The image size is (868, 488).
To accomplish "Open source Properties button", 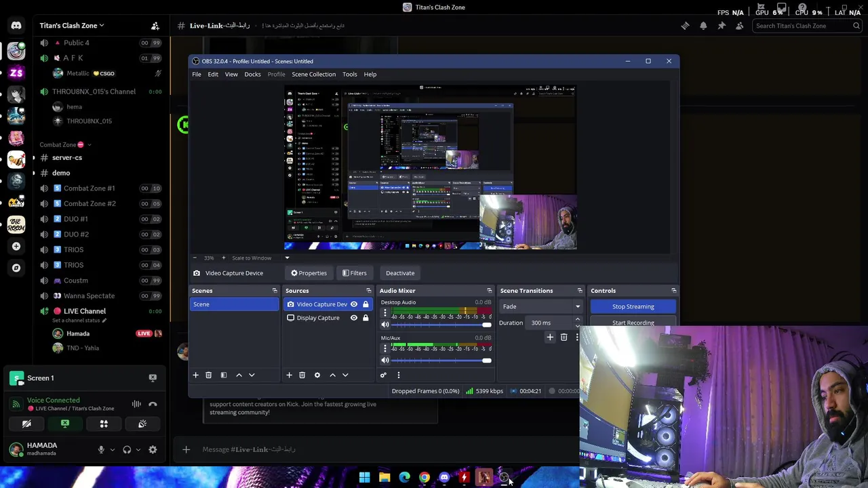I will pos(309,273).
